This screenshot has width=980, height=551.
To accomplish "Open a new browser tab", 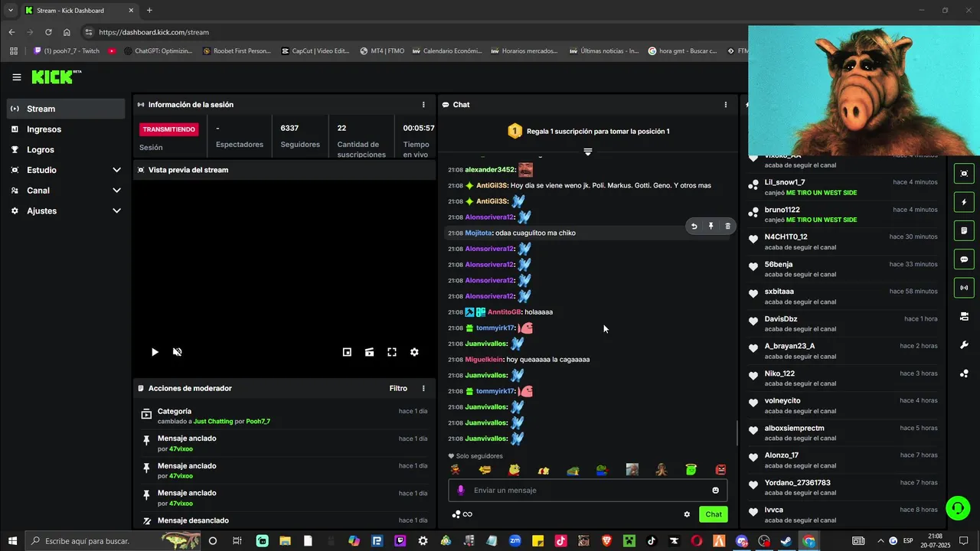I will pos(149,11).
